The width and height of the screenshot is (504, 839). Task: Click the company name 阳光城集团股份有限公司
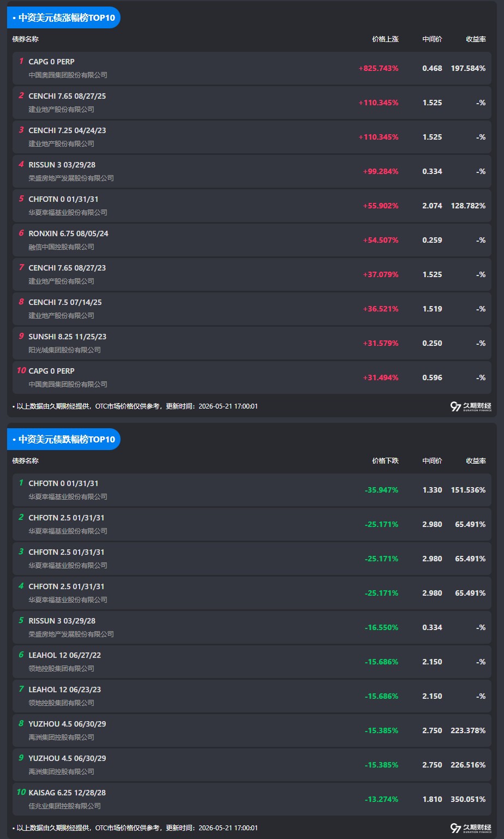pos(65,350)
